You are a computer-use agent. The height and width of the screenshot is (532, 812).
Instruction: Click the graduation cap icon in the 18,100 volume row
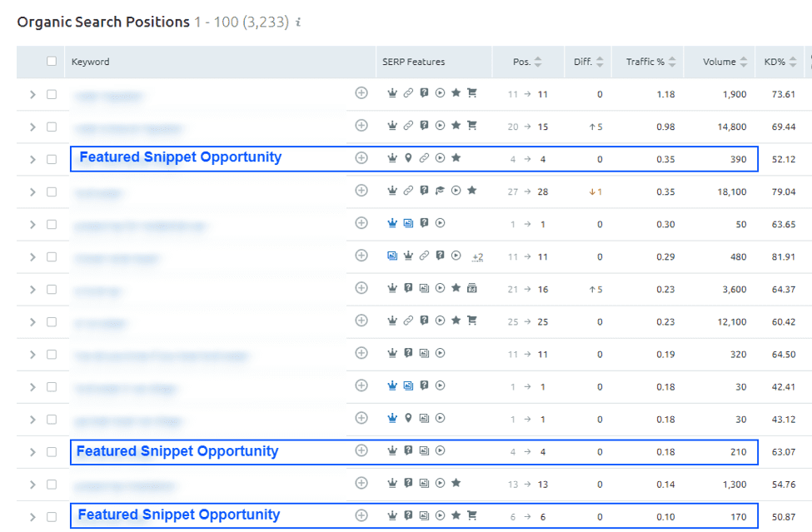click(x=440, y=191)
